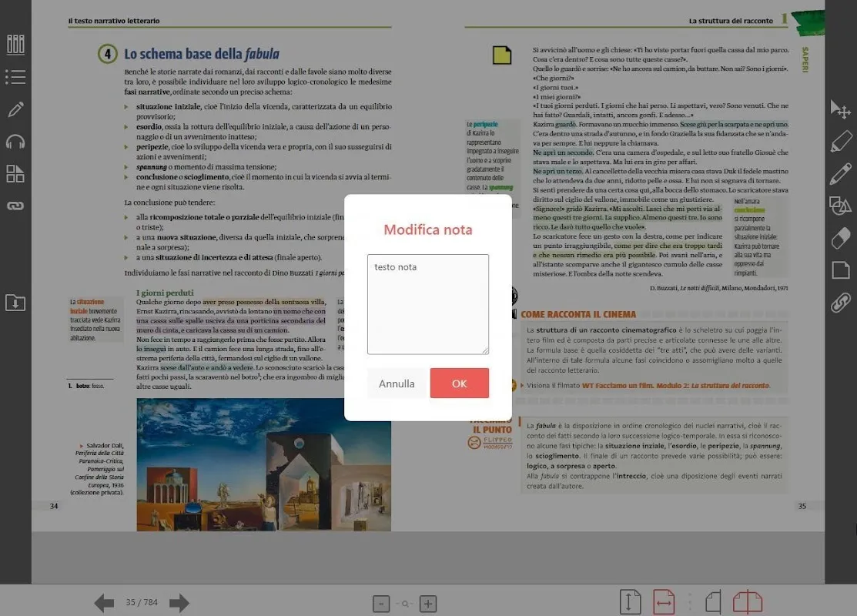857x616 pixels.
Task: Fit page to height icon
Action: tap(630, 602)
